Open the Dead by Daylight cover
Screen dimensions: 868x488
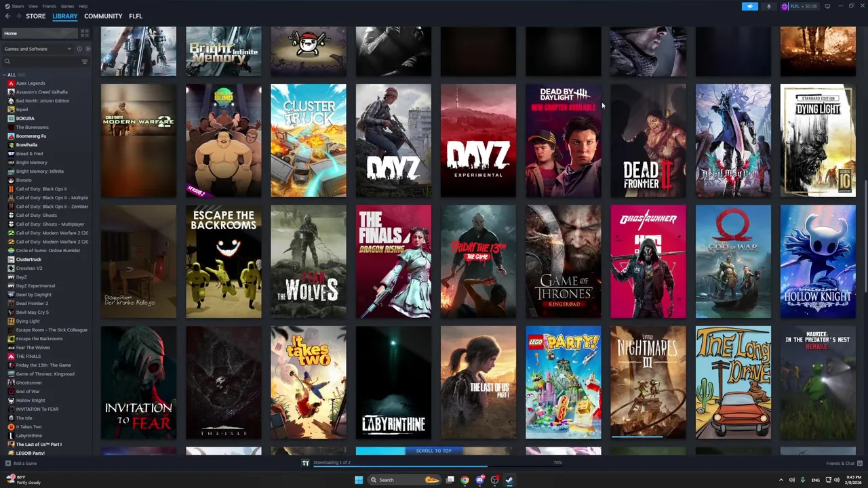[563, 141]
